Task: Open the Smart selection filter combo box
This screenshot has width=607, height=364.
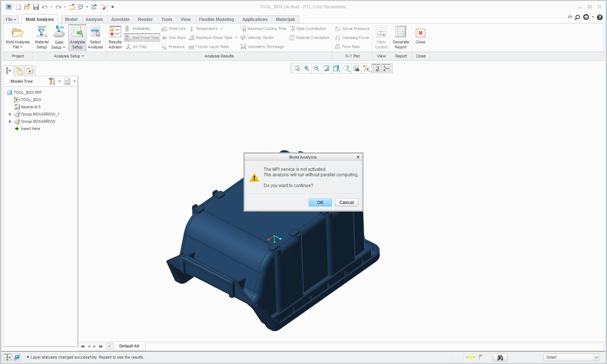Action: coord(571,357)
